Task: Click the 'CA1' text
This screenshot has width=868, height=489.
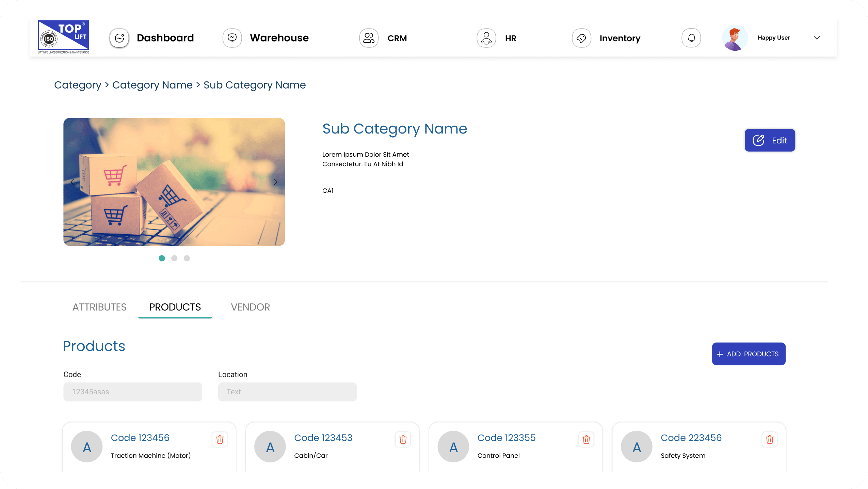Action: pyautogui.click(x=328, y=191)
